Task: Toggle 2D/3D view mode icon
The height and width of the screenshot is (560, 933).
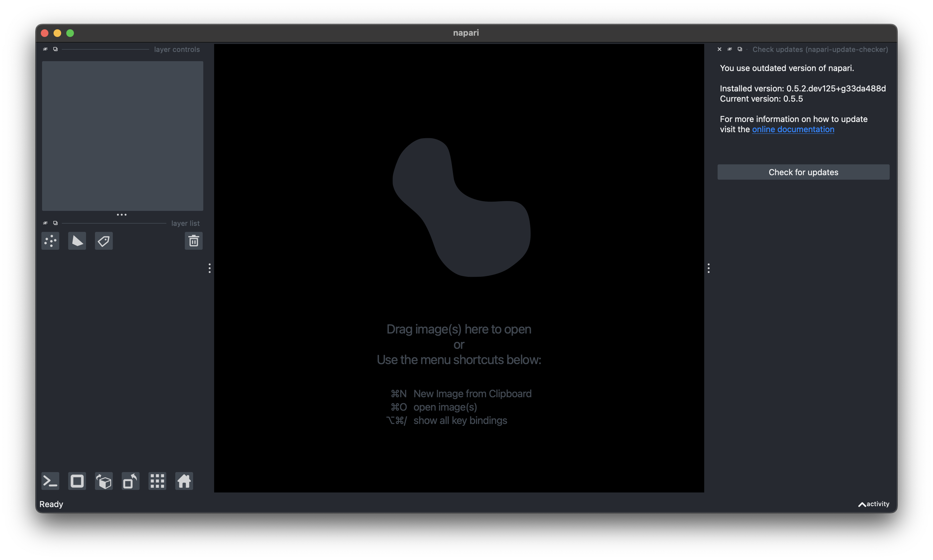Action: pyautogui.click(x=77, y=481)
